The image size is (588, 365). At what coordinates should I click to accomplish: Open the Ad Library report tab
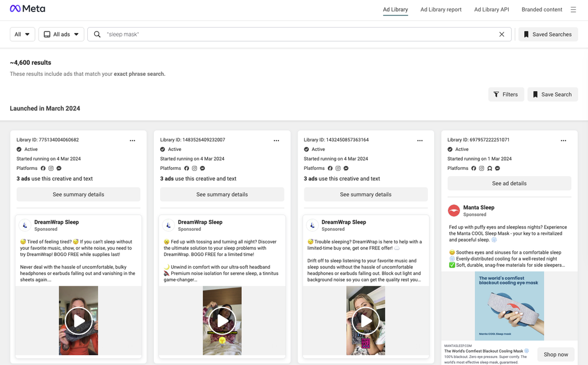click(441, 10)
